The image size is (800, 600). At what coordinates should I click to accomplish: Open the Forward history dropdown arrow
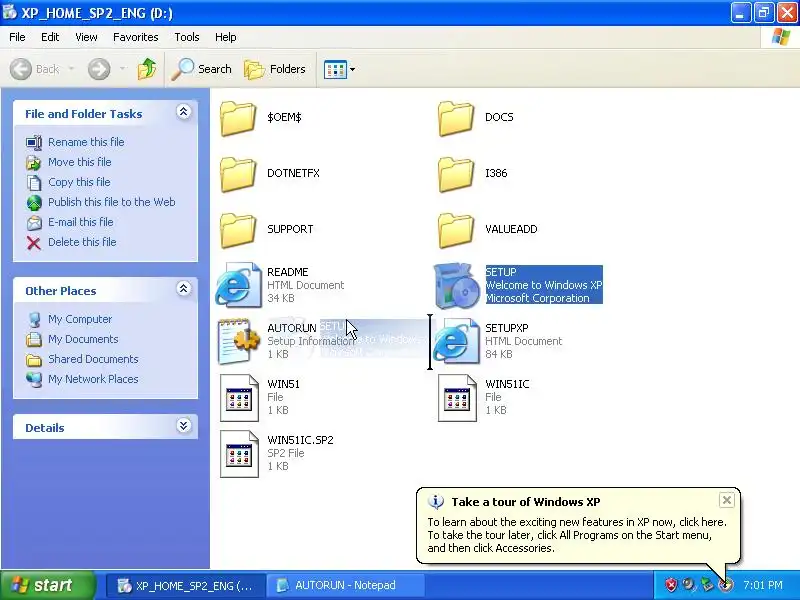(x=122, y=69)
